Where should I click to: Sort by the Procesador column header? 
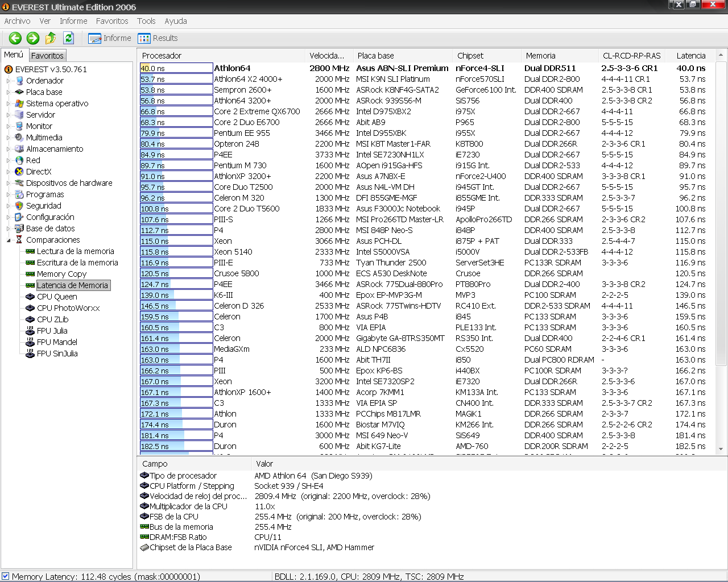tap(221, 56)
